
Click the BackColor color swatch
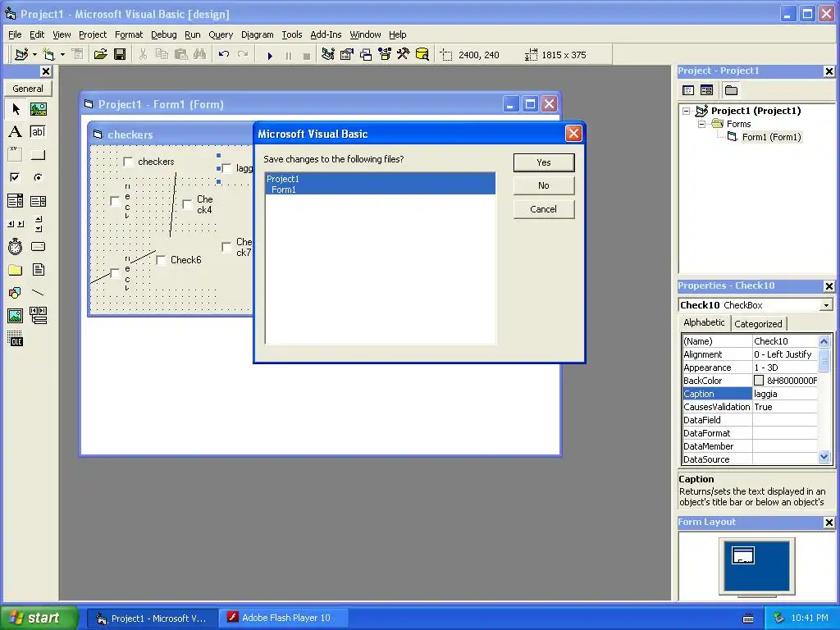tap(759, 381)
